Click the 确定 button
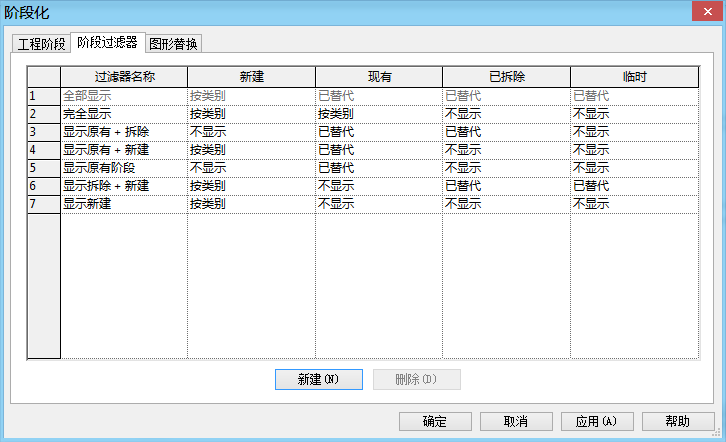This screenshot has width=726, height=442. pyautogui.click(x=435, y=422)
